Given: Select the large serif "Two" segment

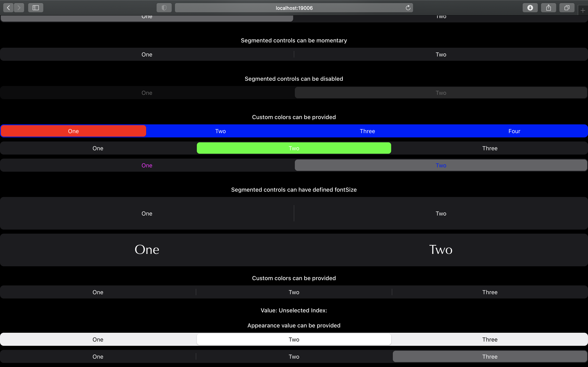Looking at the screenshot, I should click(x=441, y=250).
